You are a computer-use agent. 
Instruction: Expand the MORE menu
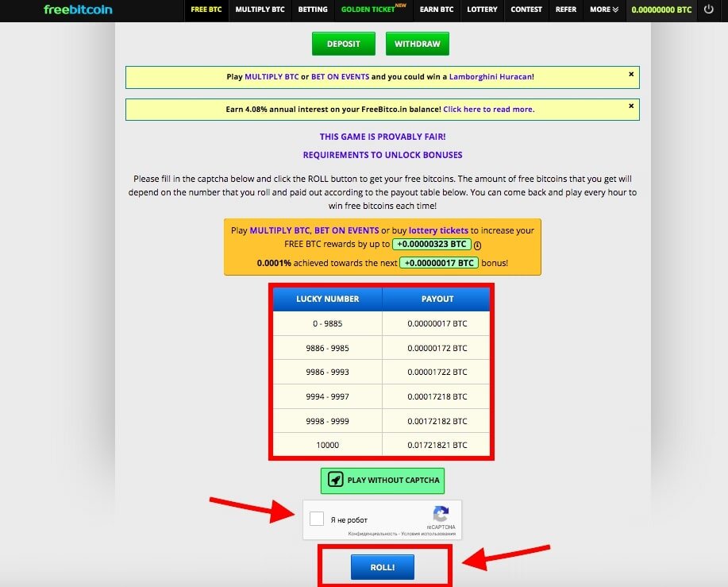(x=604, y=10)
